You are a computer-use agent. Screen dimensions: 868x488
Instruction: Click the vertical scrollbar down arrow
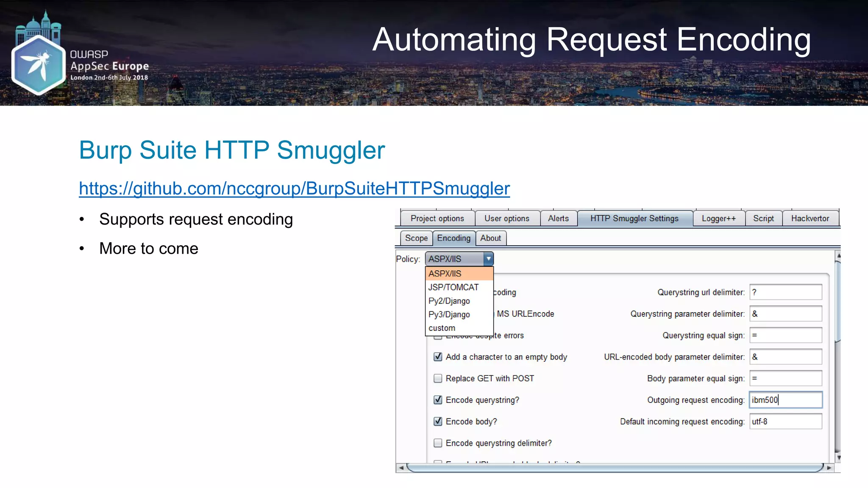click(838, 458)
